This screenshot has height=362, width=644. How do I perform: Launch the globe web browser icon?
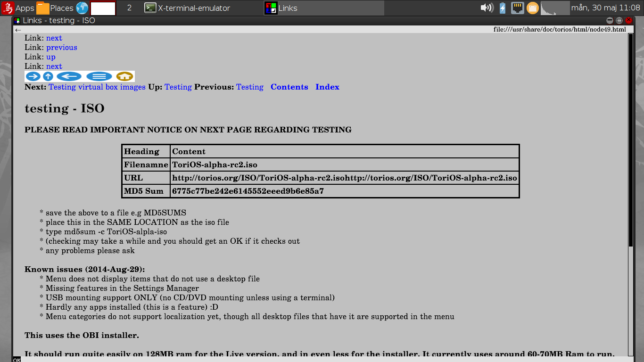click(82, 8)
